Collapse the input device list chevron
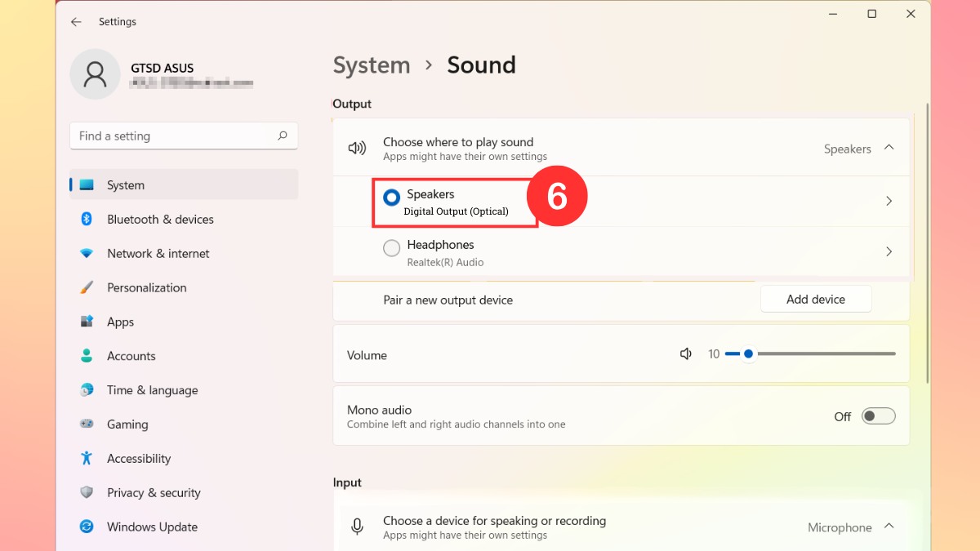980x551 pixels. coord(889,527)
